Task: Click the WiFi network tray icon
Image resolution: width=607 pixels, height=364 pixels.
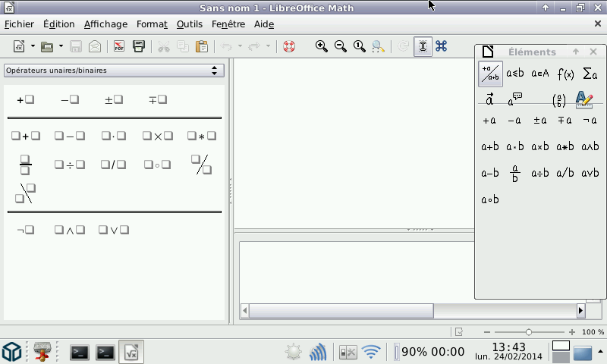Action: click(371, 352)
